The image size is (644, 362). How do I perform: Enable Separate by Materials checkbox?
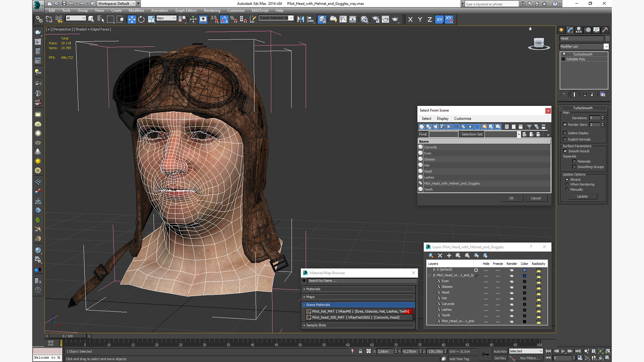tap(574, 162)
